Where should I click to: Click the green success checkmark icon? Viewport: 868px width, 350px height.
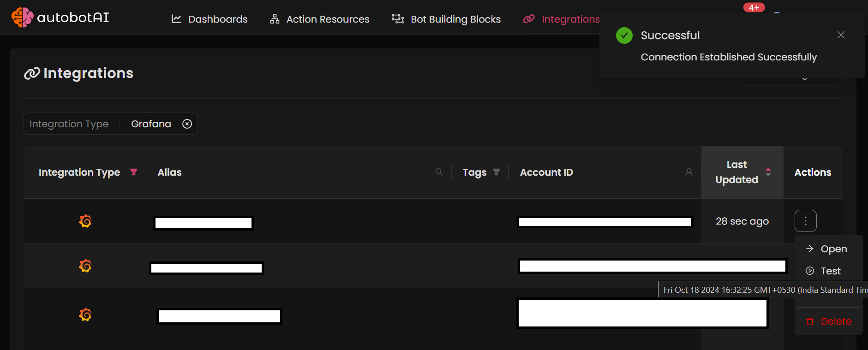[624, 36]
